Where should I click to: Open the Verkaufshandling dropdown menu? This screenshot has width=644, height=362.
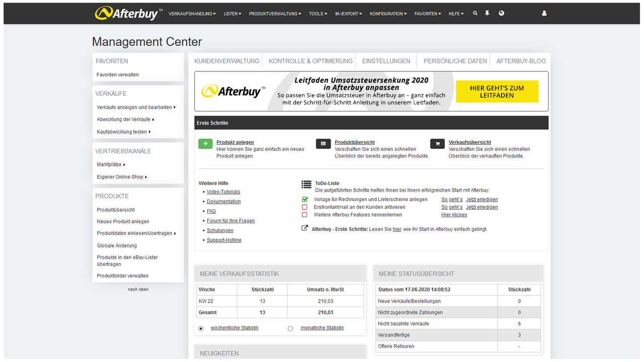[x=192, y=14]
